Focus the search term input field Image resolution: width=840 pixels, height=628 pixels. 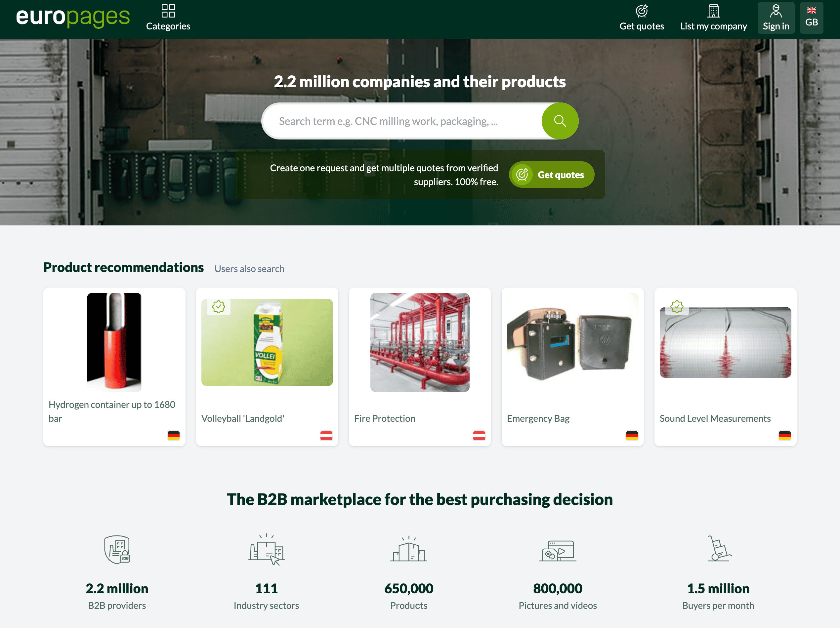402,121
